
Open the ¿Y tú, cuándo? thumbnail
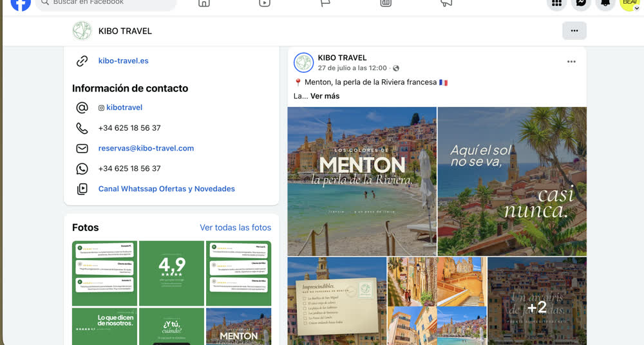[x=172, y=326]
